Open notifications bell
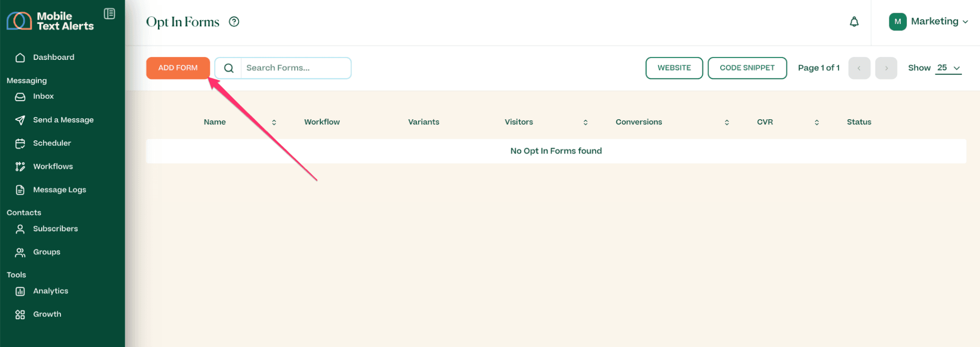The width and height of the screenshot is (980, 347). (x=854, y=22)
